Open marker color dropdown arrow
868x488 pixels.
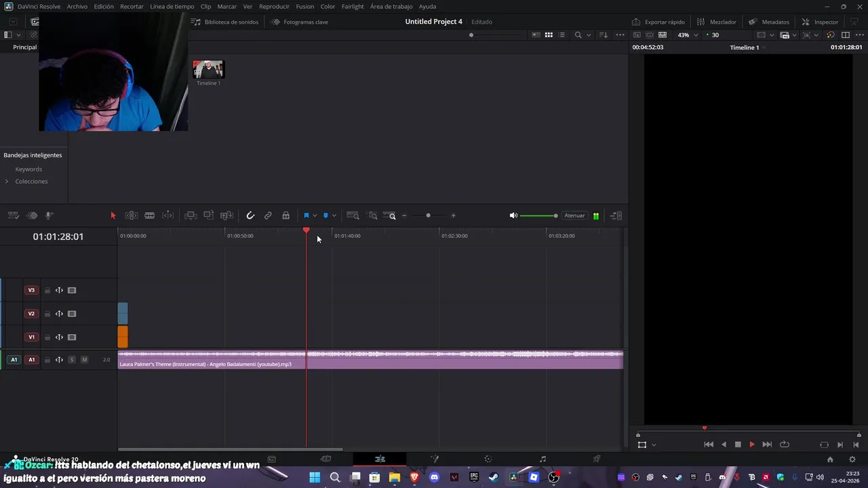(334, 216)
